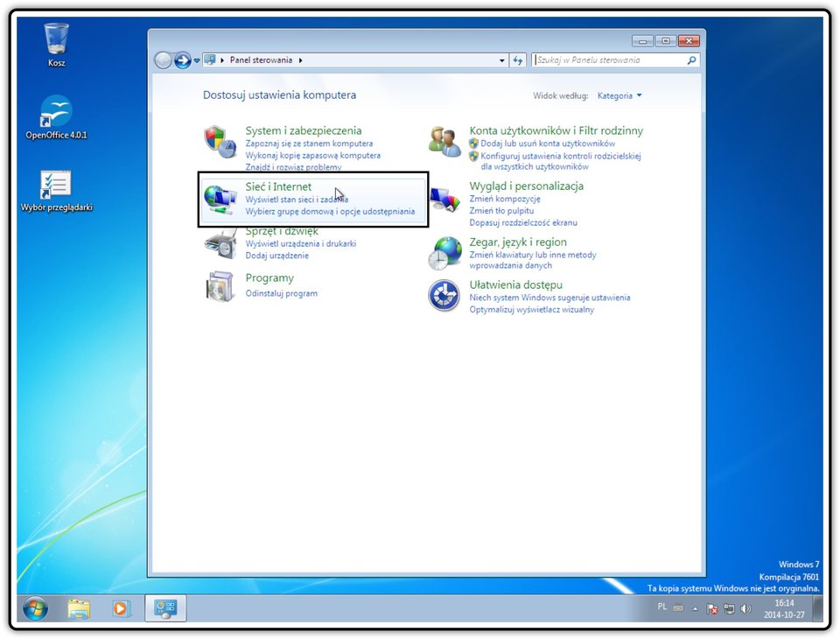The image size is (840, 639).
Task: Go forward using the Forward arrow button
Action: [183, 60]
